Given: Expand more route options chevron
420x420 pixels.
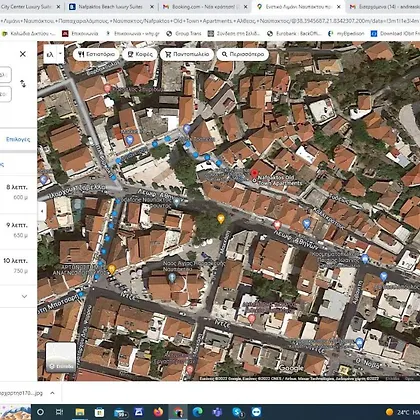Looking at the screenshot, I should [24, 296].
